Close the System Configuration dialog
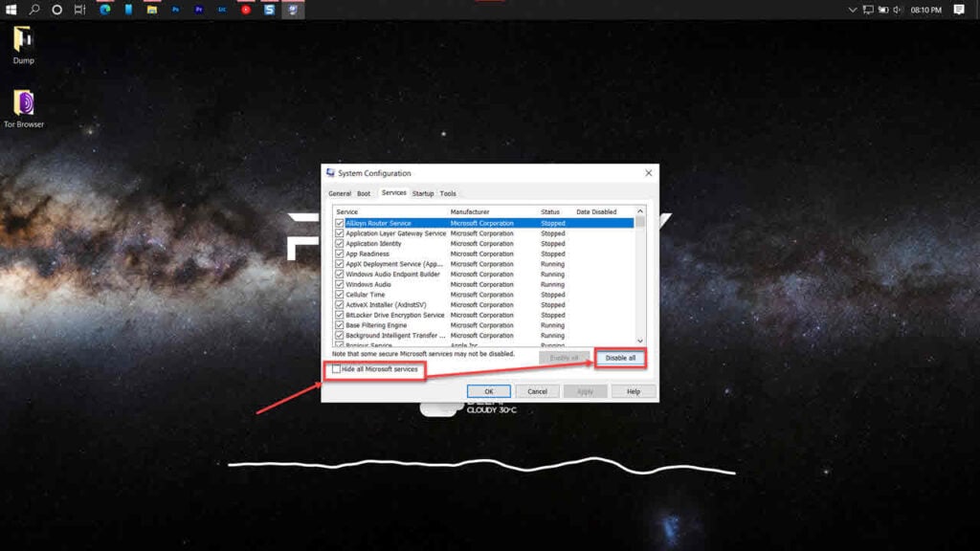 648,173
